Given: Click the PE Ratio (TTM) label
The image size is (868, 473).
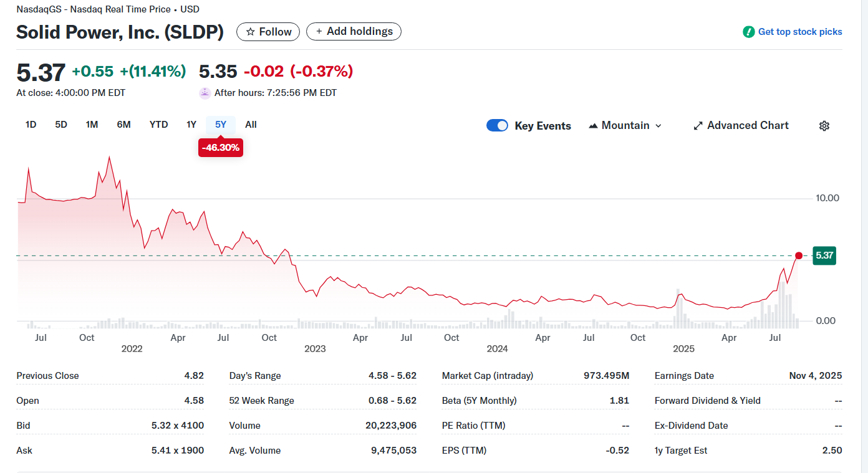Looking at the screenshot, I should tap(473, 426).
